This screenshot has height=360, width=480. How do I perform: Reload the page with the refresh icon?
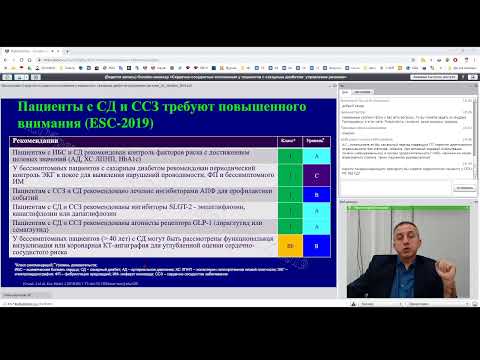point(21,60)
